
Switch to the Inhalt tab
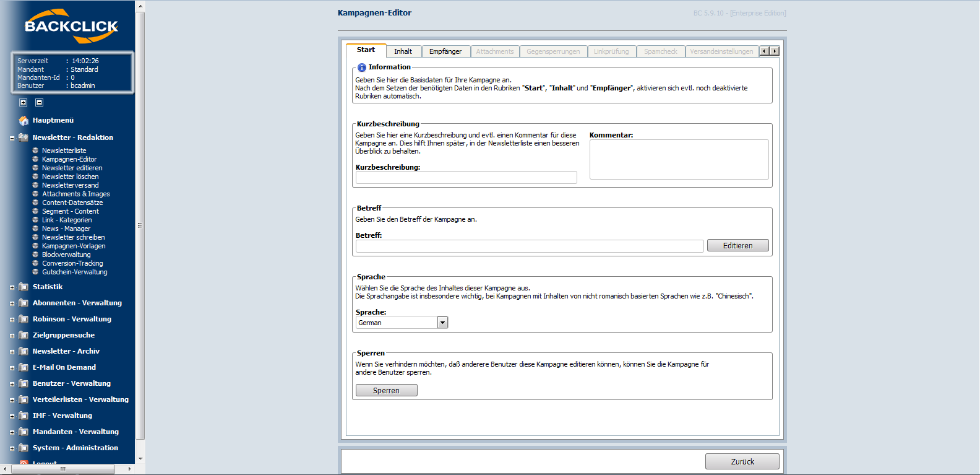click(x=403, y=51)
